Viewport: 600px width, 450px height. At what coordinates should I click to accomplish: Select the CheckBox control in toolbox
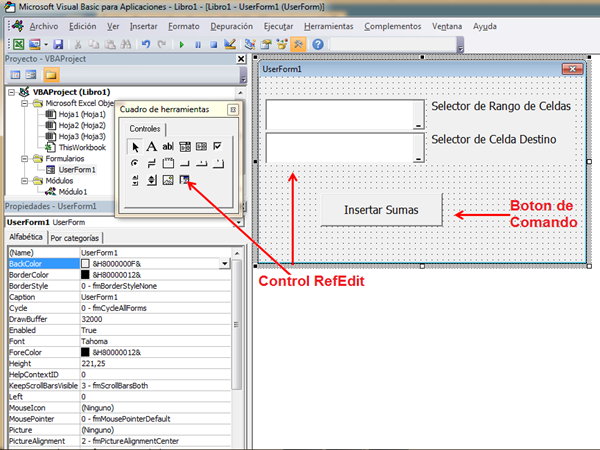click(218, 147)
